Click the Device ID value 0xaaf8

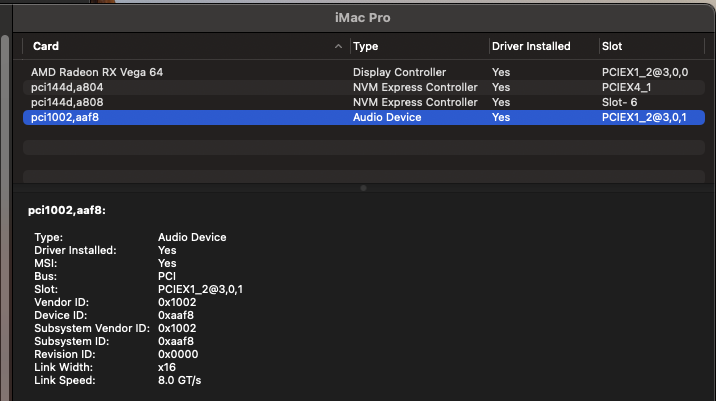point(176,315)
